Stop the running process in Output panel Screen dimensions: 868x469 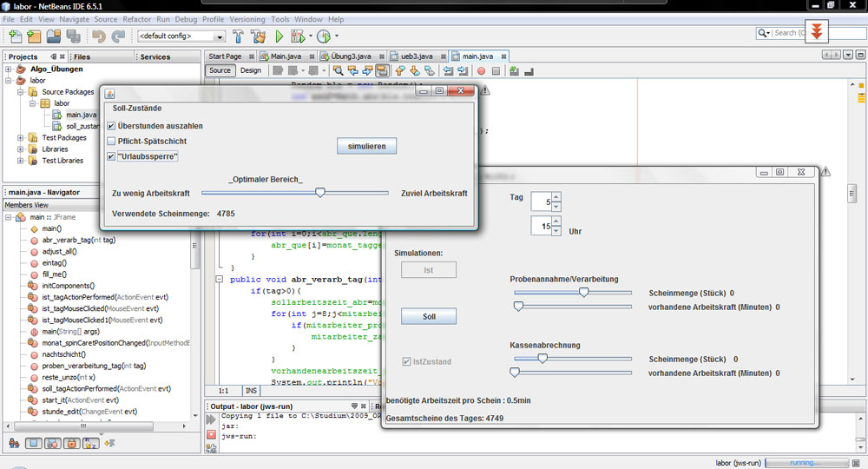211,433
